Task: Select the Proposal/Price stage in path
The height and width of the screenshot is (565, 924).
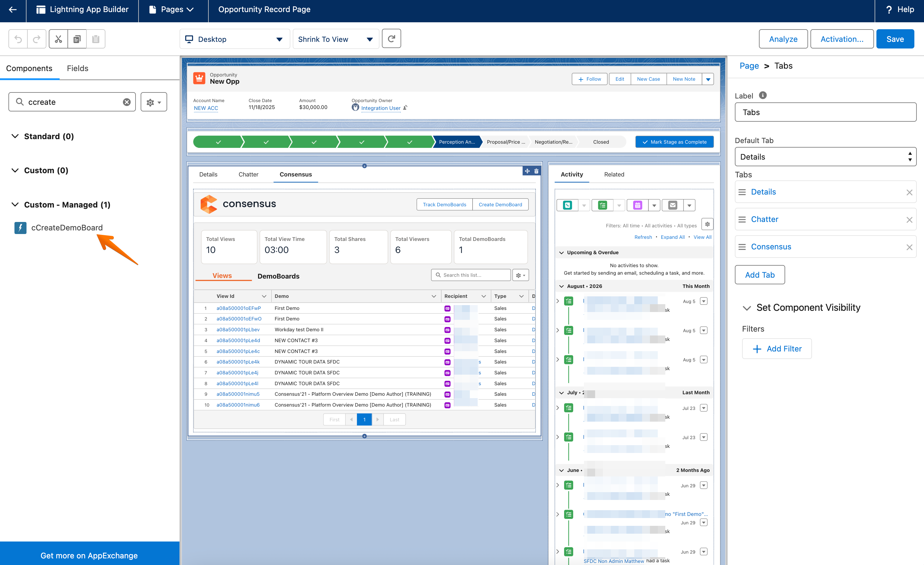Action: [x=505, y=142]
